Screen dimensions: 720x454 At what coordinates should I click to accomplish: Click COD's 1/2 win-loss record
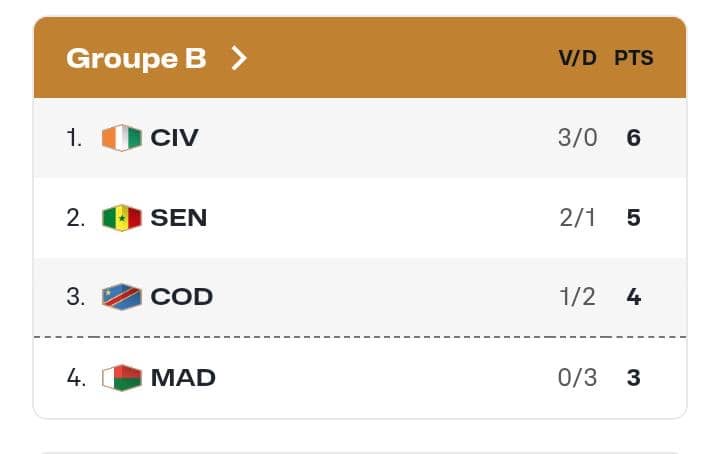coord(577,297)
